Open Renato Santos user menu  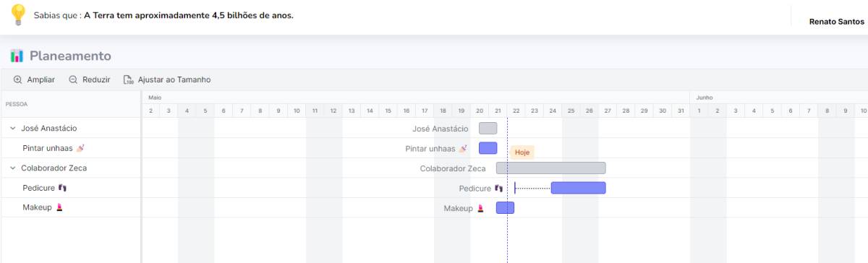pyautogui.click(x=836, y=22)
